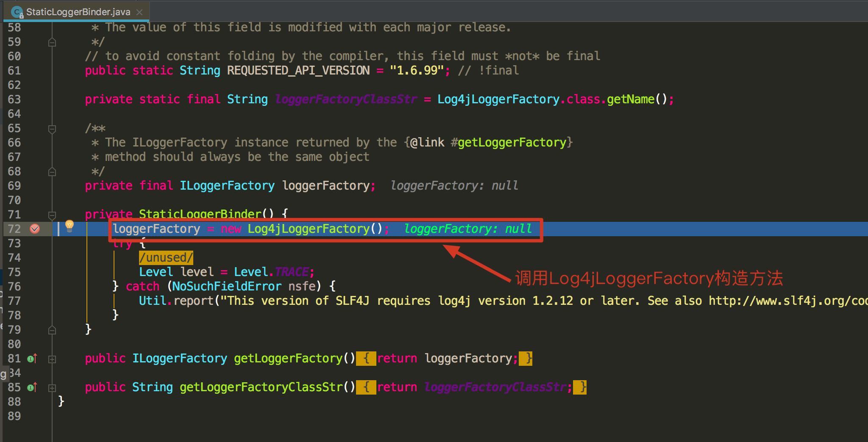The height and width of the screenshot is (442, 868).
Task: Click return loggerFactoryClassStr on line 85
Action: pyautogui.click(x=471, y=387)
